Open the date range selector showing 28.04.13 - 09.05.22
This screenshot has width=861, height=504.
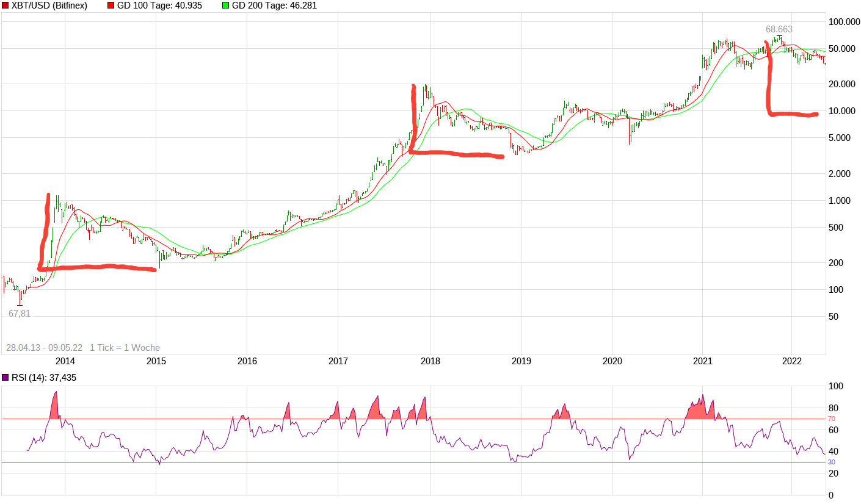pyautogui.click(x=45, y=347)
